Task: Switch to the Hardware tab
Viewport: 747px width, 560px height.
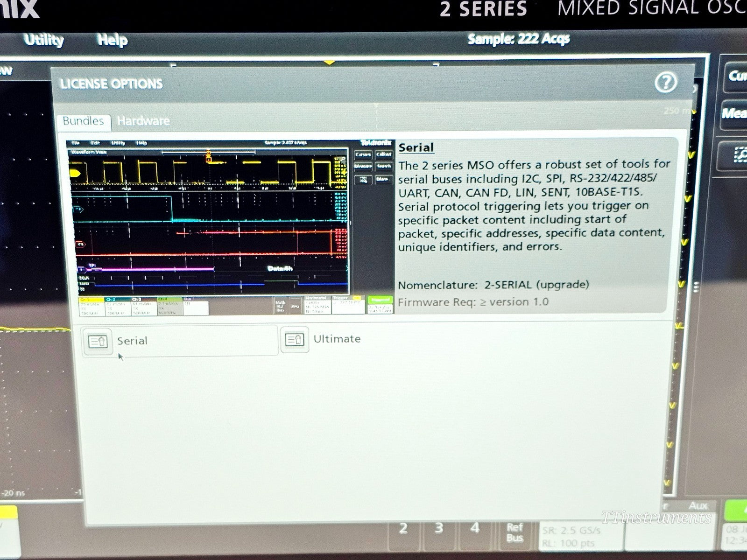Action: click(143, 121)
